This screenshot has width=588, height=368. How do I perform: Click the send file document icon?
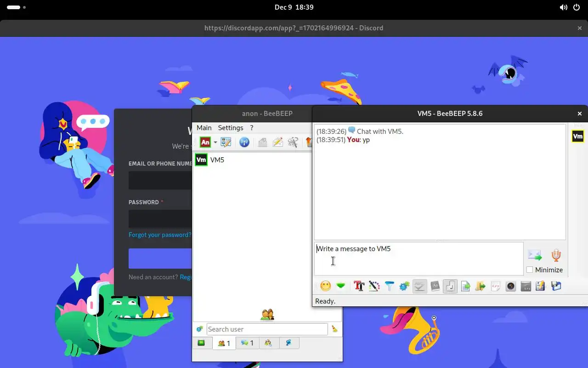pyautogui.click(x=465, y=286)
